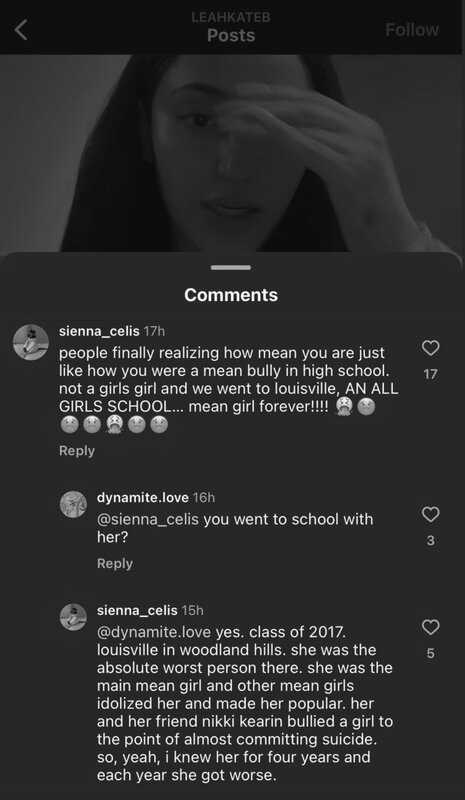Open sienna_celis avatar on 15h reply
Image resolution: width=465 pixels, height=800 pixels.
tap(74, 617)
